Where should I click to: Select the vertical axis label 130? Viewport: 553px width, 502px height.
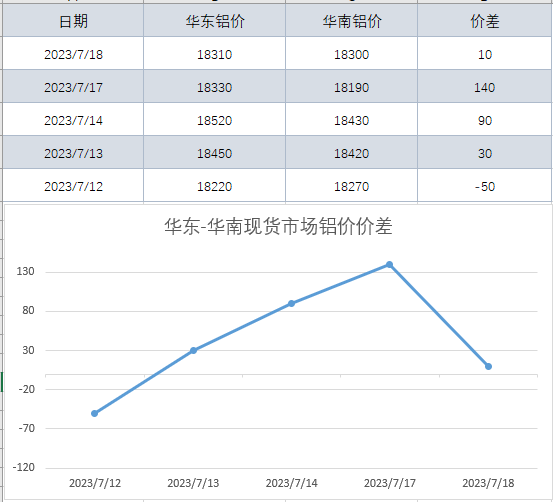(x=25, y=271)
